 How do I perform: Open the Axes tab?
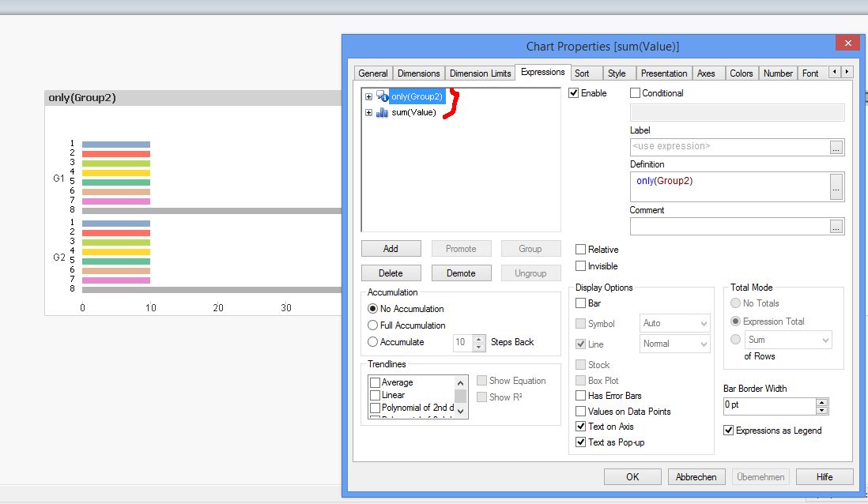pos(706,73)
